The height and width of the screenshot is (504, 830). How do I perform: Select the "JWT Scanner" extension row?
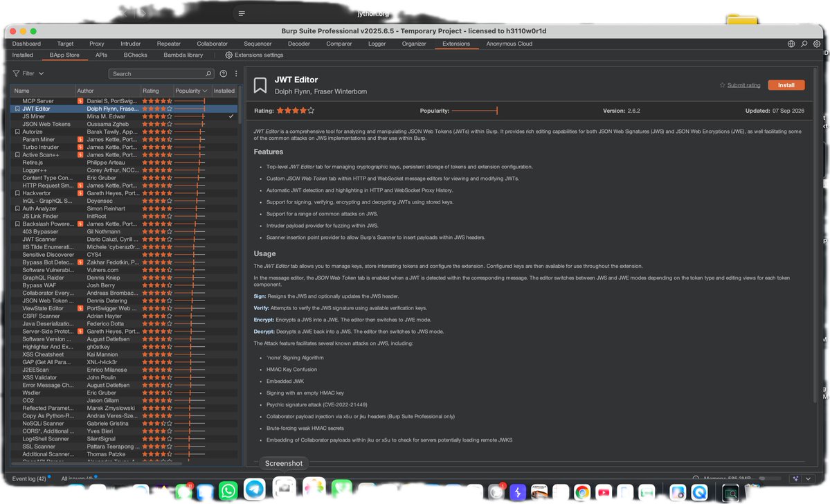click(x=124, y=240)
